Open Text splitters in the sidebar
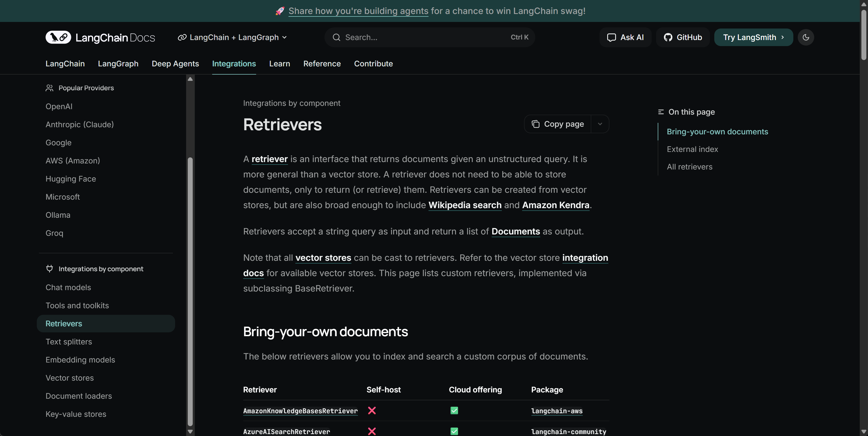This screenshot has width=868, height=436. click(x=69, y=342)
